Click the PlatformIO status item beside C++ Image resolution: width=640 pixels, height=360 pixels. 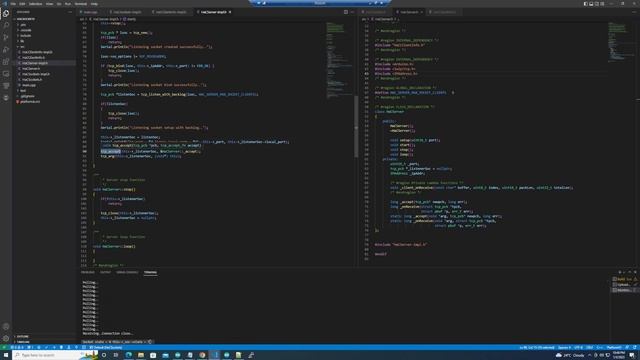point(614,347)
